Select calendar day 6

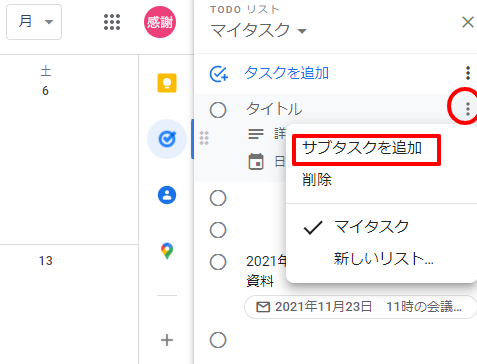coord(45,91)
